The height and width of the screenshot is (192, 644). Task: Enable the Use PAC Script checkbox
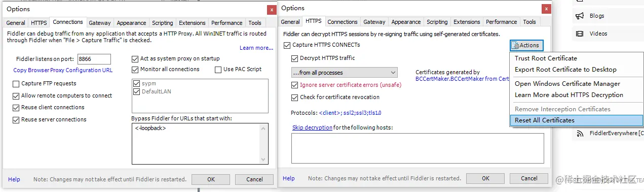coord(218,70)
